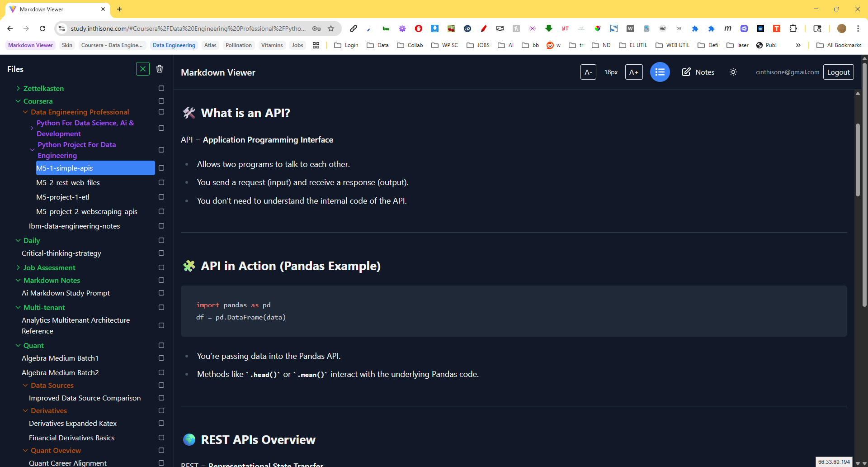This screenshot has width=868, height=467.
Task: Switch theme with the sun icon
Action: click(x=733, y=72)
